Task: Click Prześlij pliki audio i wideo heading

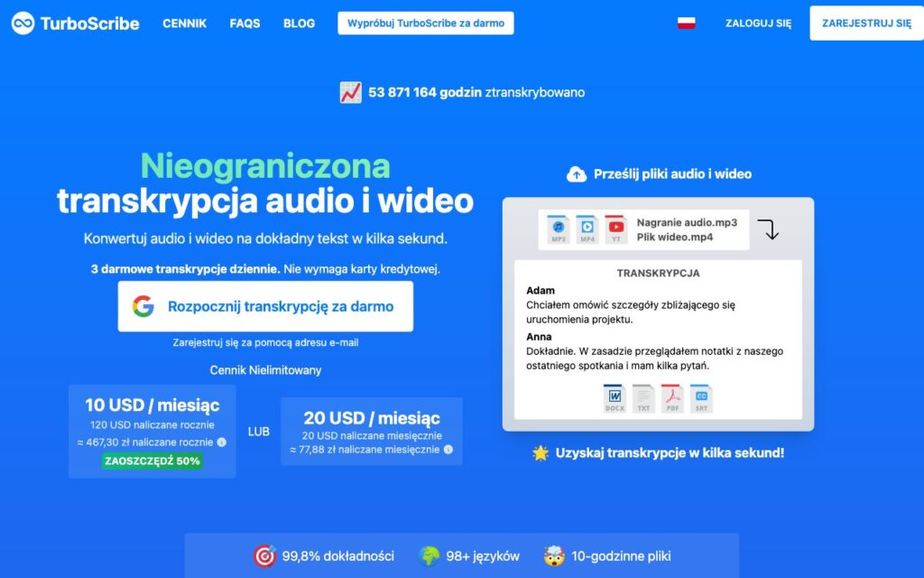Action: pos(672,174)
